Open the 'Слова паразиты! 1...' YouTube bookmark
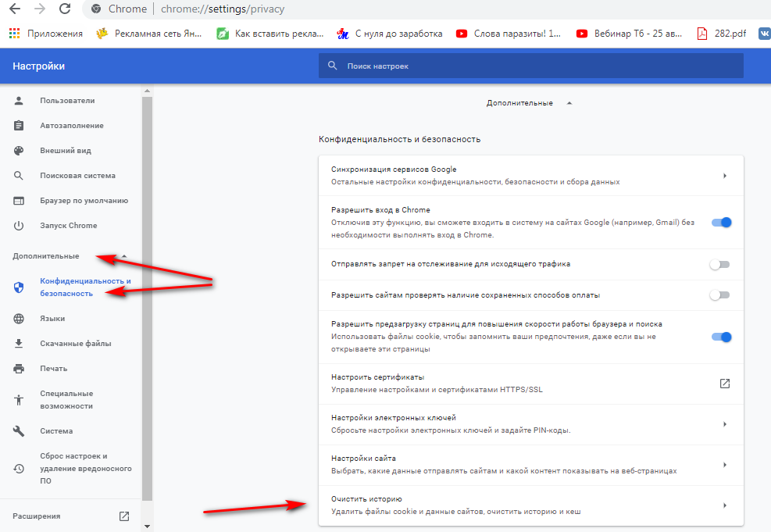 tap(508, 34)
